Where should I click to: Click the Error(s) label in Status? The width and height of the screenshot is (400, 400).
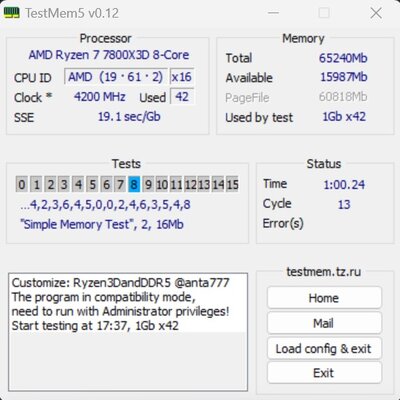tap(283, 223)
